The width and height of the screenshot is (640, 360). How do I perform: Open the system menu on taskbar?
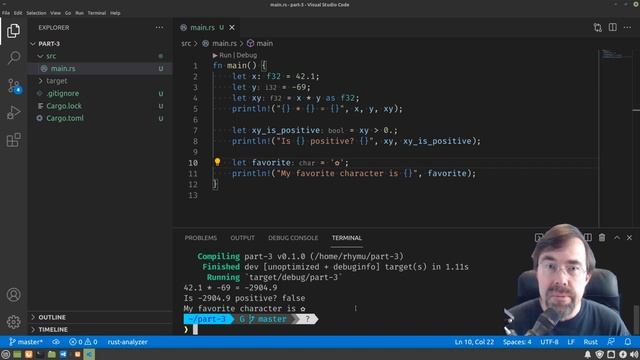(x=6, y=354)
